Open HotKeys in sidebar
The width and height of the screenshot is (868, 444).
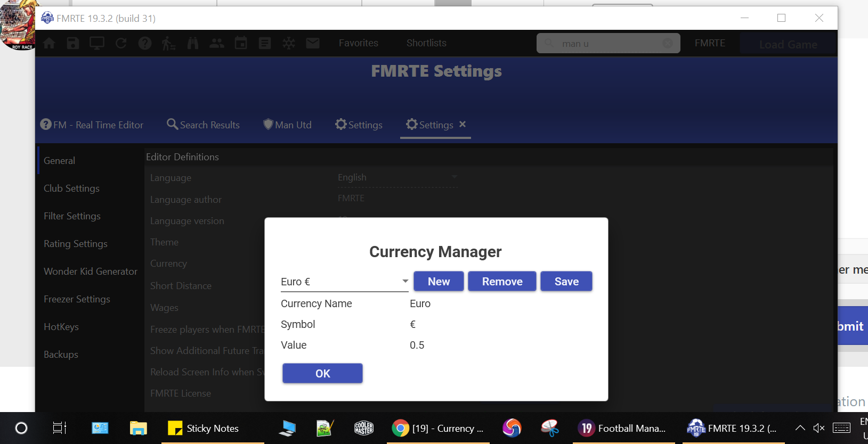click(x=61, y=327)
